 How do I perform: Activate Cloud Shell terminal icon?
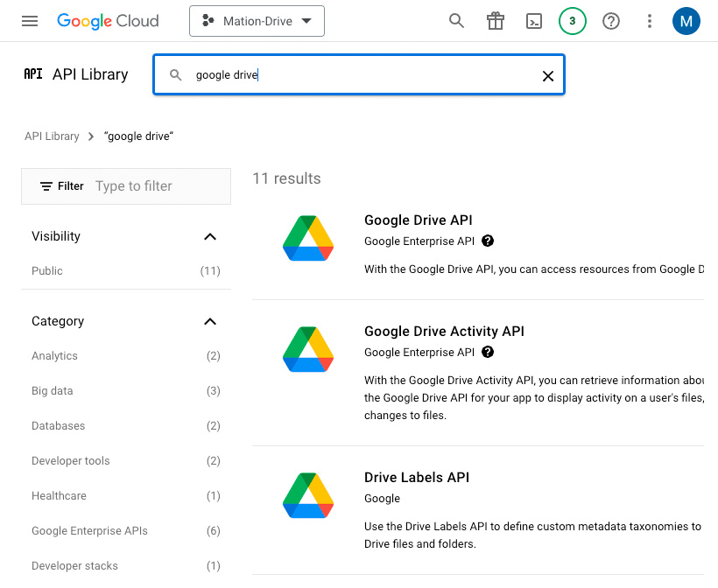pos(534,21)
